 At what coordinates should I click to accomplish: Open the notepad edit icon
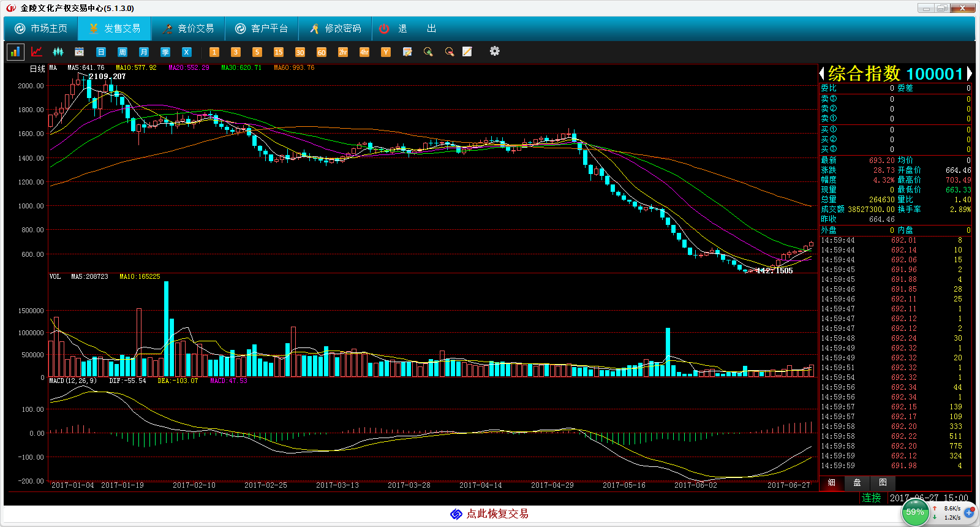click(x=407, y=52)
